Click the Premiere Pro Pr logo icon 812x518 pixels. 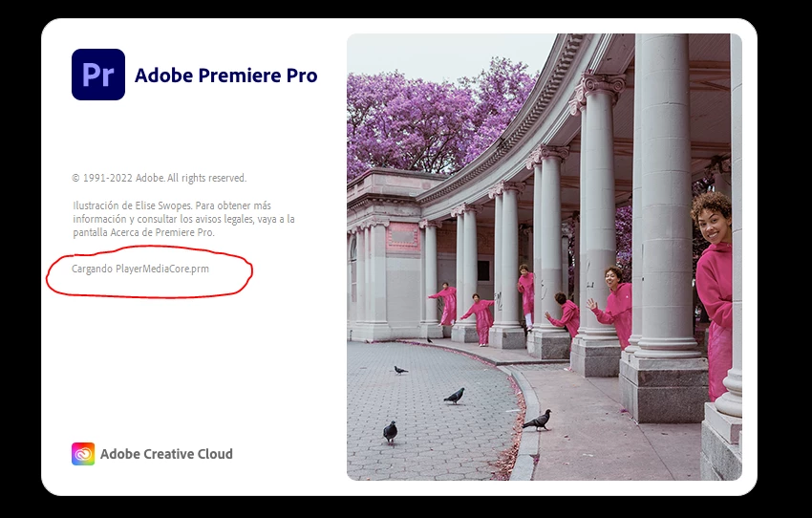pyautogui.click(x=98, y=75)
